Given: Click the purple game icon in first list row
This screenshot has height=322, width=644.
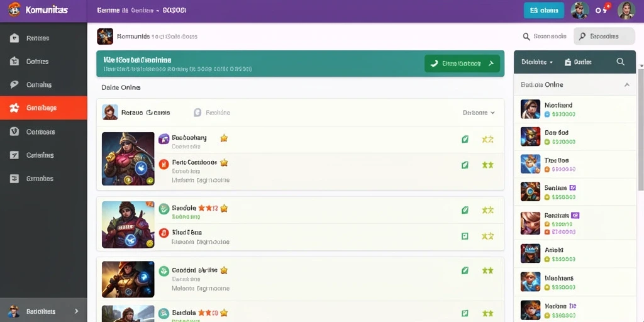Looking at the screenshot, I should [164, 138].
